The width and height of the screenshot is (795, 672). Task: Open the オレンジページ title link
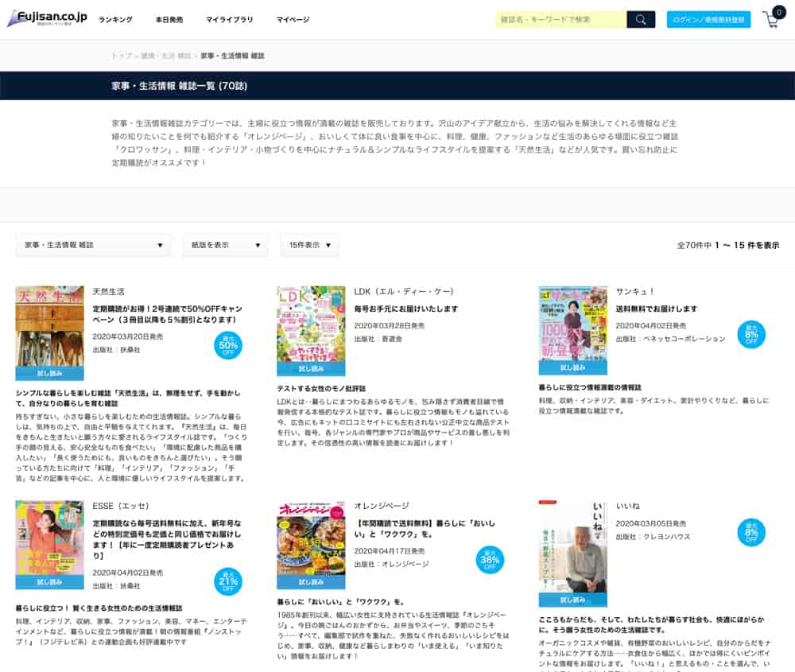(x=382, y=506)
